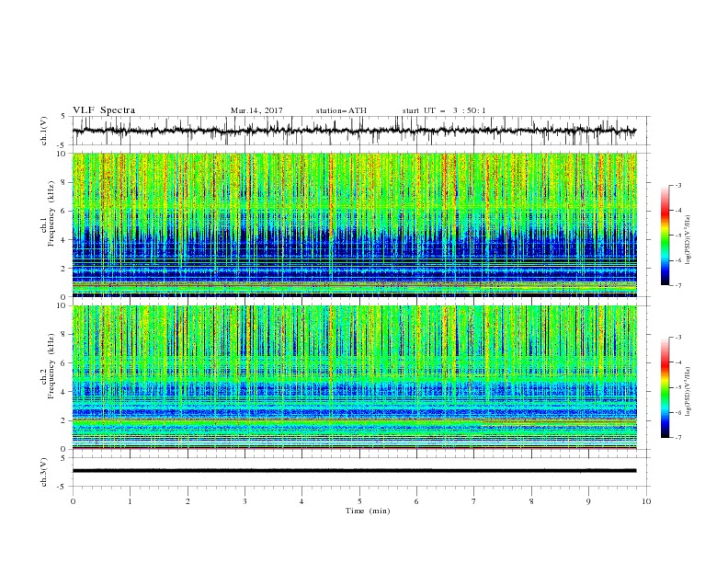Viewport: 728px width, 563px height.
Task: Click the time axis tick label "8"
Action: 531,501
